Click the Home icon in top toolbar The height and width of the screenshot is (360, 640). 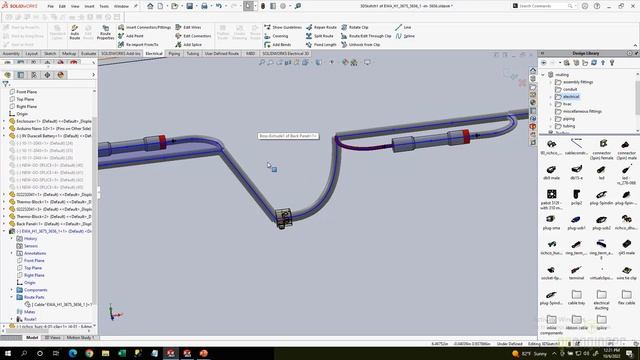tap(150, 6)
